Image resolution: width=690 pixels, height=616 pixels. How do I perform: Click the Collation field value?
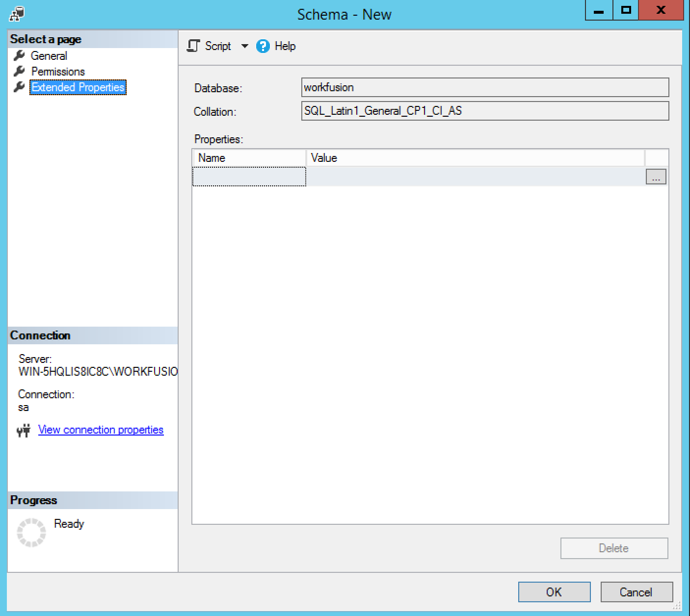tap(485, 111)
